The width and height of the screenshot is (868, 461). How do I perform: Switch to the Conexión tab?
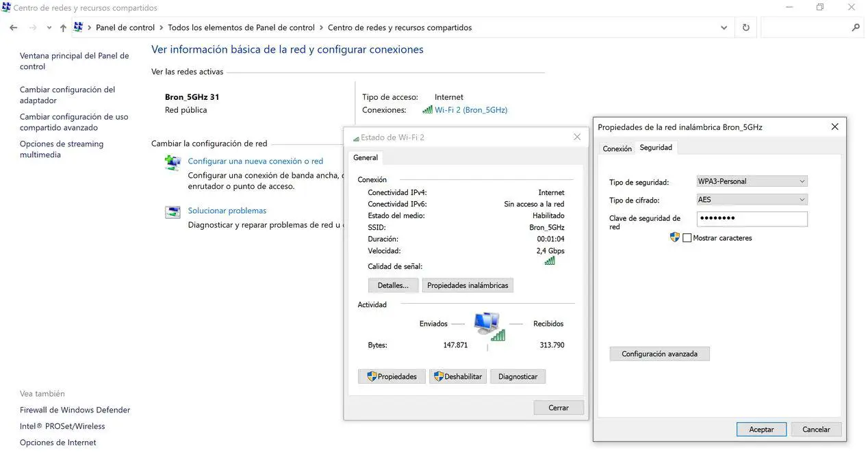tap(617, 148)
